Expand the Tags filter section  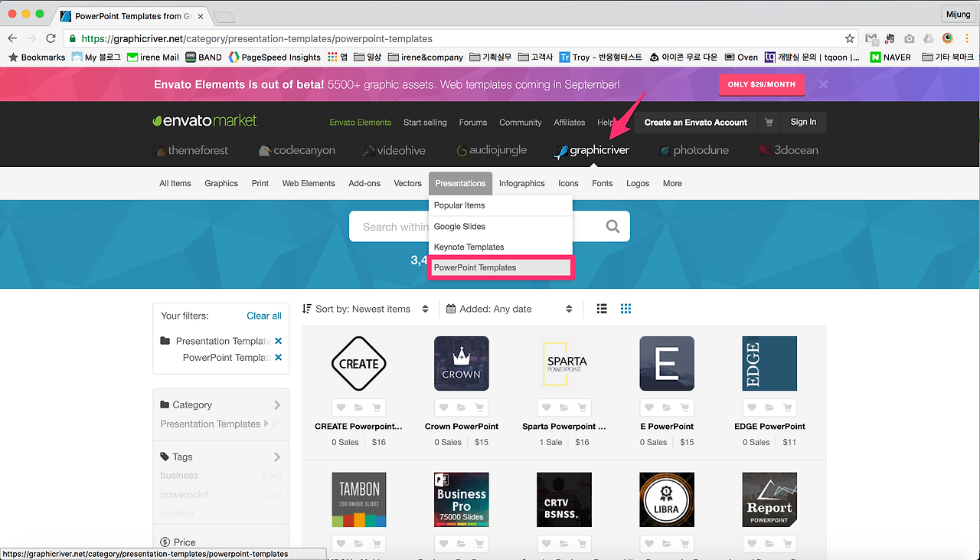tap(221, 457)
